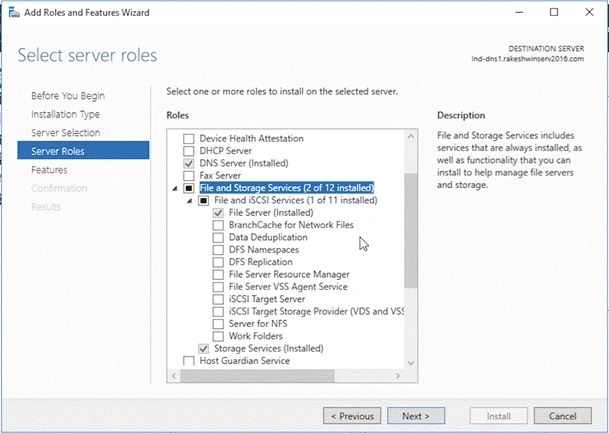Select the Storage Services (Installed) label

point(269,348)
